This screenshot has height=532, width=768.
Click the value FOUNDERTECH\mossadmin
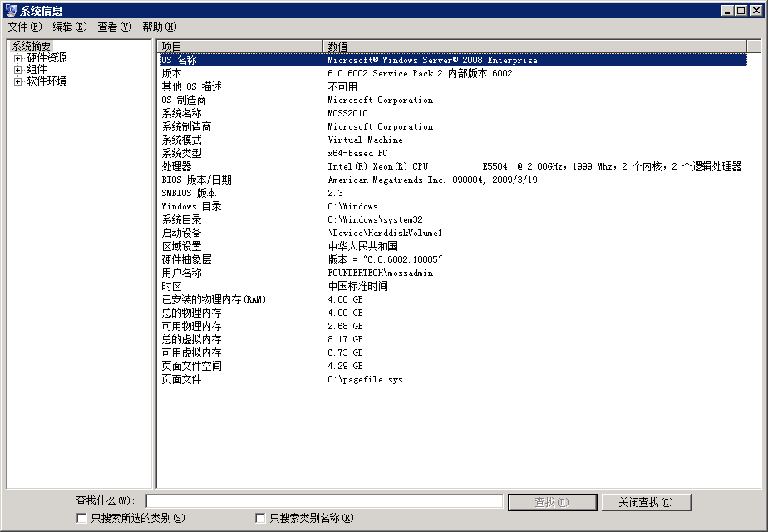pyautogui.click(x=381, y=273)
